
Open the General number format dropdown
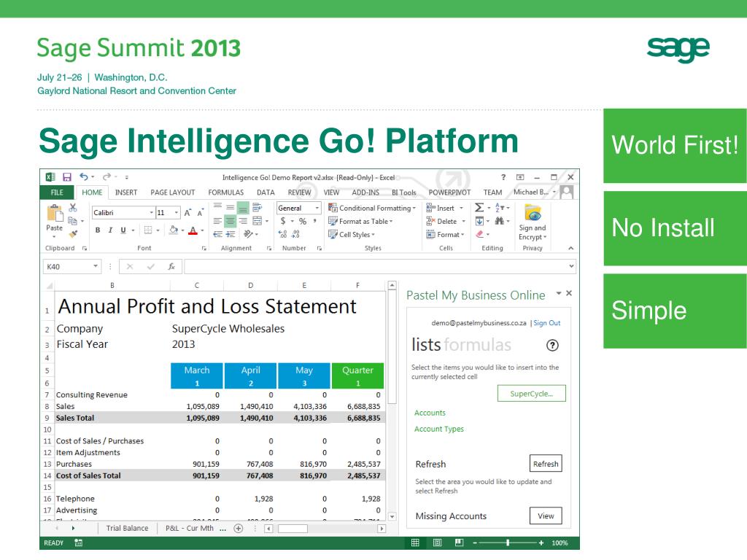tap(317, 208)
